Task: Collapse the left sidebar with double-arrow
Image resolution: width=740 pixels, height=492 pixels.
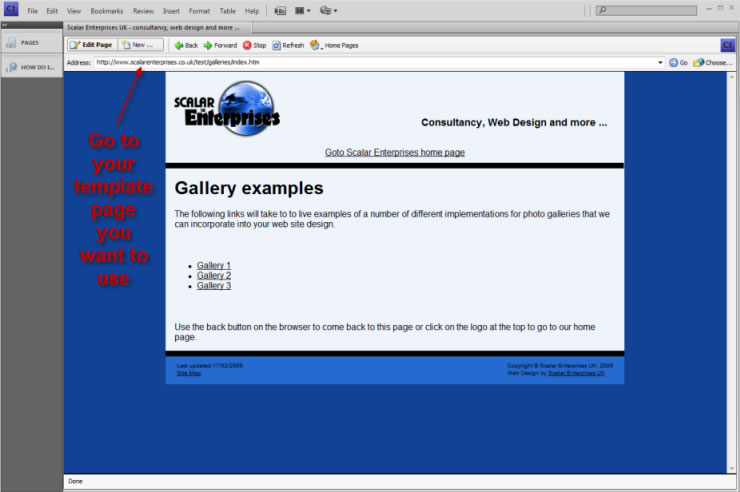Action: 5,25
